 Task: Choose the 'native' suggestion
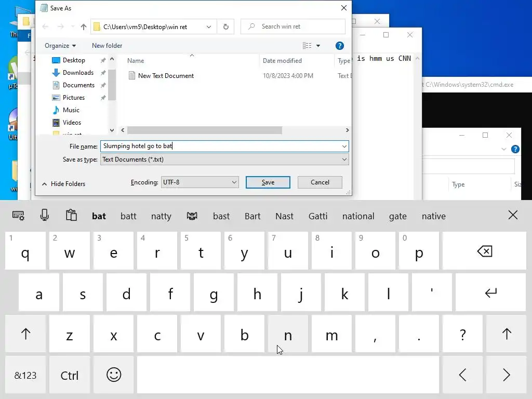[433, 216]
